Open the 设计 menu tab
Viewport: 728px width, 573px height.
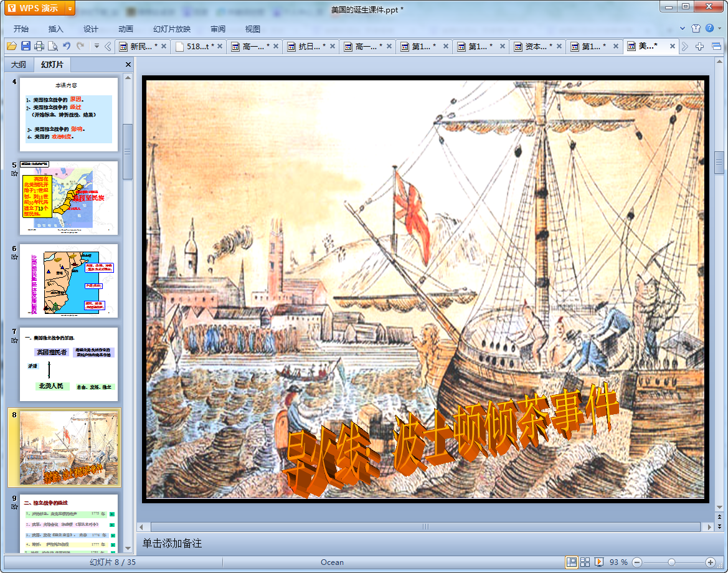point(90,29)
